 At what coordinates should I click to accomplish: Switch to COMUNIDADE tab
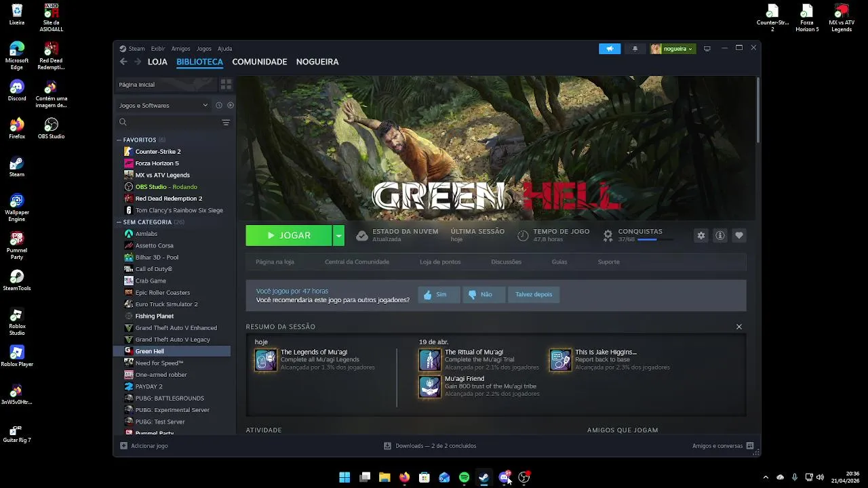[260, 62]
